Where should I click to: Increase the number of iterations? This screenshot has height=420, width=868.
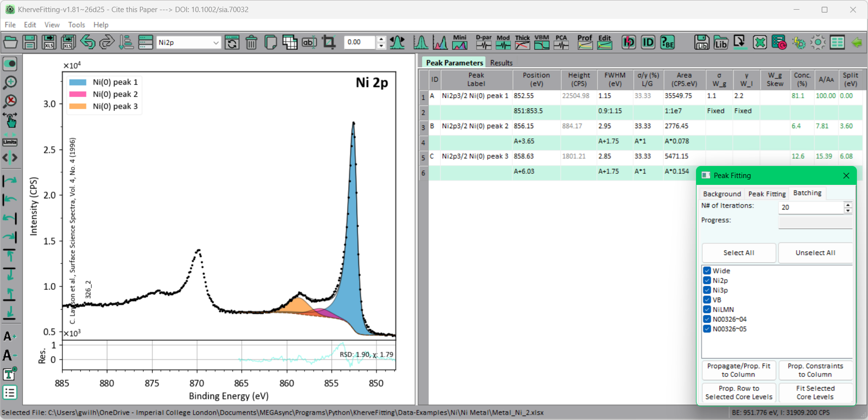point(848,204)
